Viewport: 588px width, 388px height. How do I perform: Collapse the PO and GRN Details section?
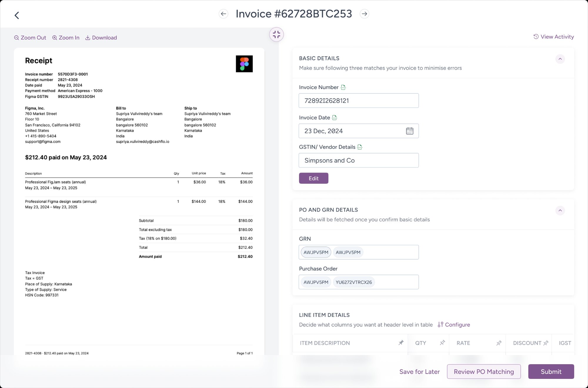pyautogui.click(x=560, y=210)
